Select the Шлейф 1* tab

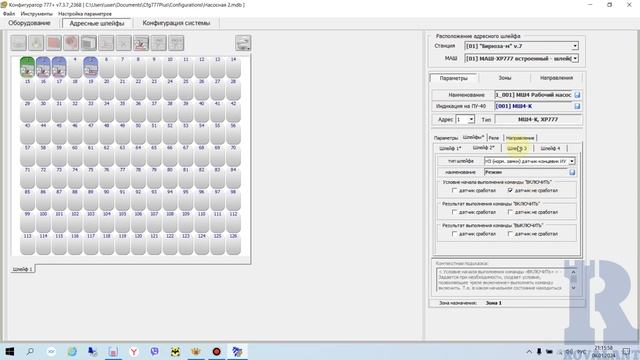450,148
